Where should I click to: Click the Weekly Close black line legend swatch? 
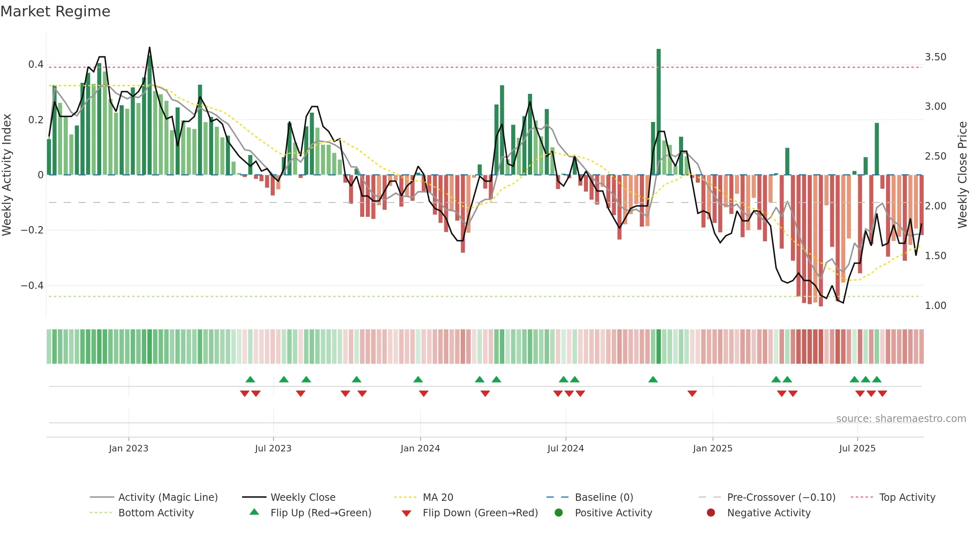[x=254, y=497]
